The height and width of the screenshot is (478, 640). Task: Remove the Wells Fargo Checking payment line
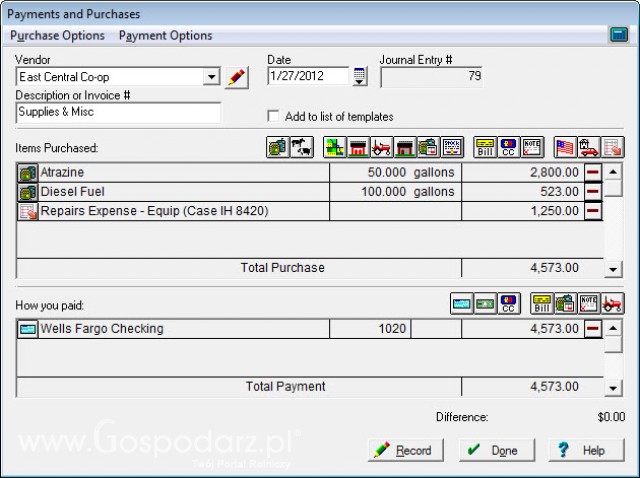(x=593, y=328)
